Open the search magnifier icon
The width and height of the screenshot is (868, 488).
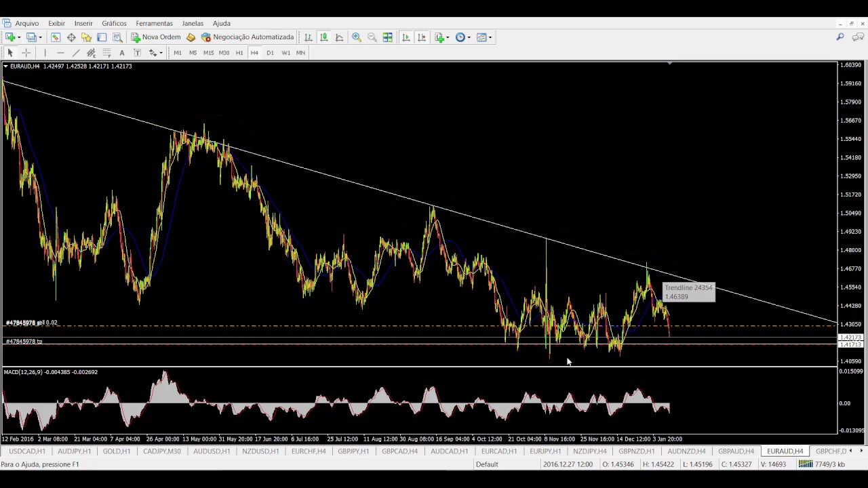click(840, 37)
